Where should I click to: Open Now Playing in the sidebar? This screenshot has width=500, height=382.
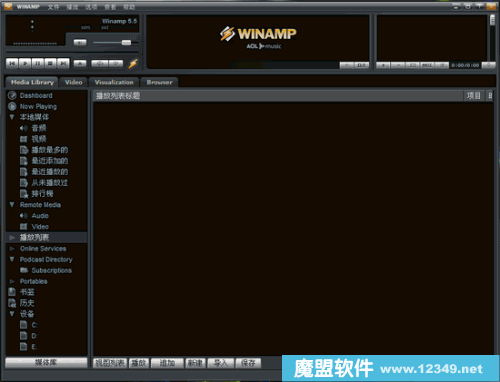tap(38, 107)
